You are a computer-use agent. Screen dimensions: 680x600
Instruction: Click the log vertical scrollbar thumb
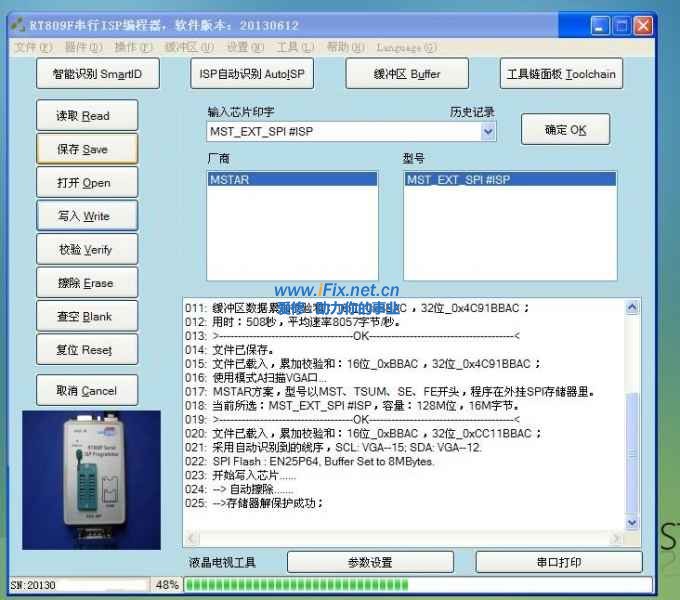coord(632,453)
